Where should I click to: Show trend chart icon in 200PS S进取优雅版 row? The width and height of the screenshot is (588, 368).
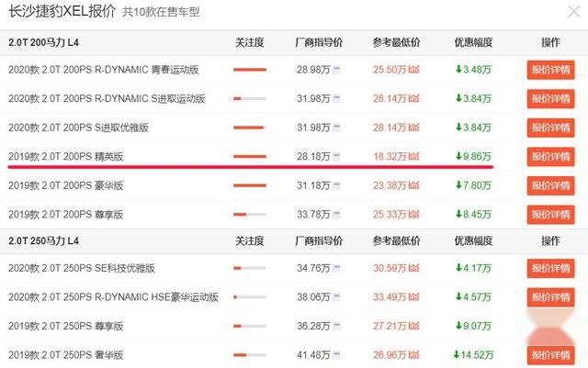(414, 128)
